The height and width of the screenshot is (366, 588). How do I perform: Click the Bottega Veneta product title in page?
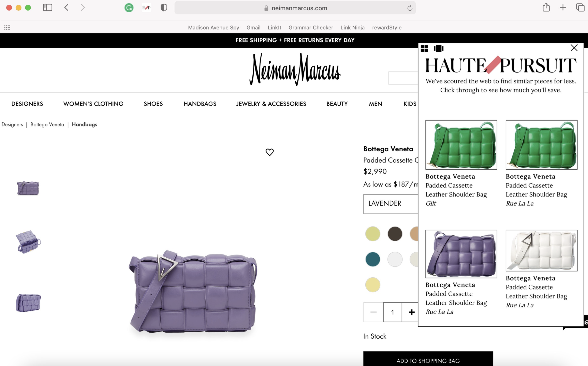[388, 149]
